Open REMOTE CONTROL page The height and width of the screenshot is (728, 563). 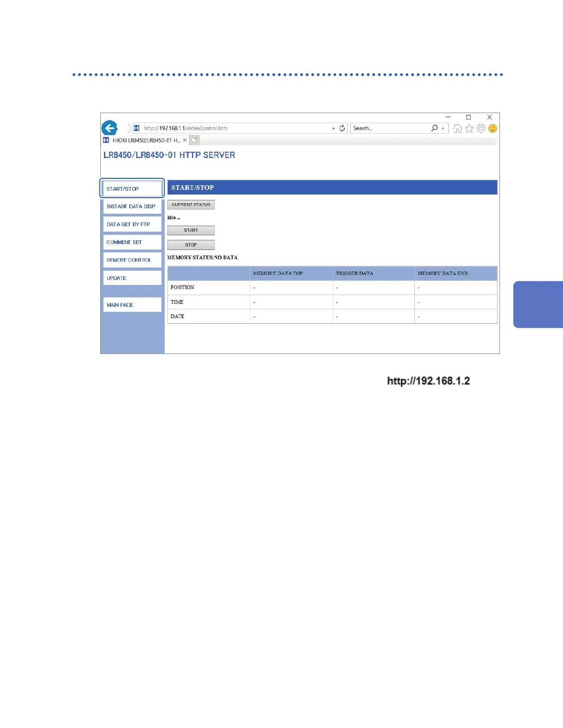[x=132, y=260]
